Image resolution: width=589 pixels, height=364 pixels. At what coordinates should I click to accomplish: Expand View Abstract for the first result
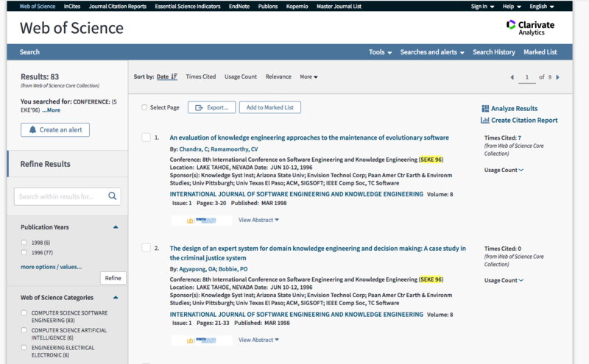[x=258, y=219]
